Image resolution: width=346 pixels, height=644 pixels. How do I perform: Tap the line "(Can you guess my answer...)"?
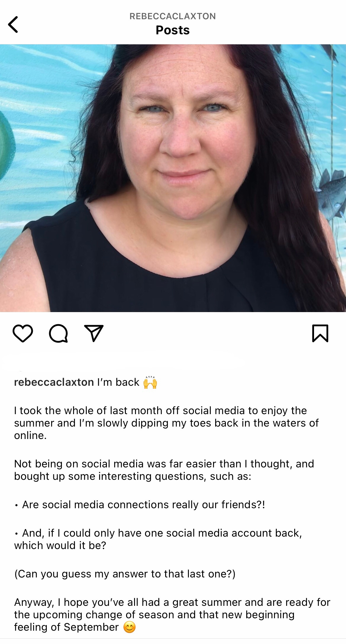pyautogui.click(x=125, y=574)
